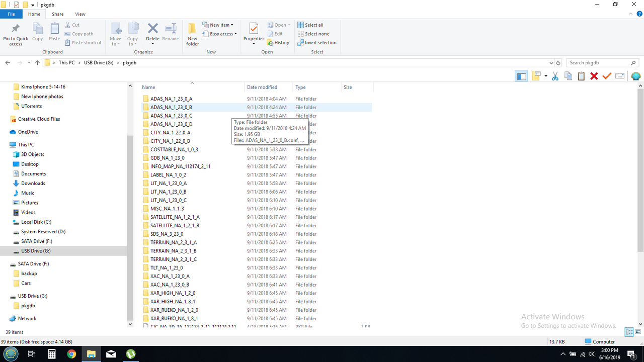Viewport: 644px width, 362px height.
Task: Invert the current file selection
Action: (317, 43)
